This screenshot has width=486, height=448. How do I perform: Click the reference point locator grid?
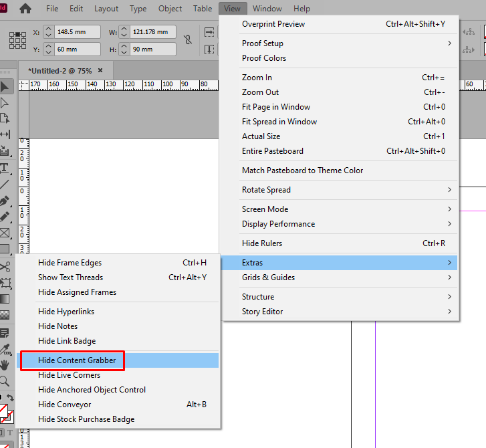17,40
